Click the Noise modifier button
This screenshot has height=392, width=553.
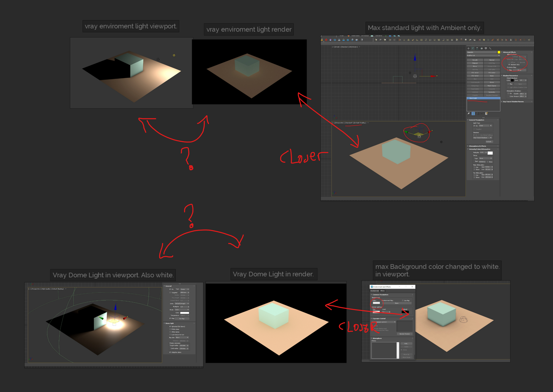[492, 76]
